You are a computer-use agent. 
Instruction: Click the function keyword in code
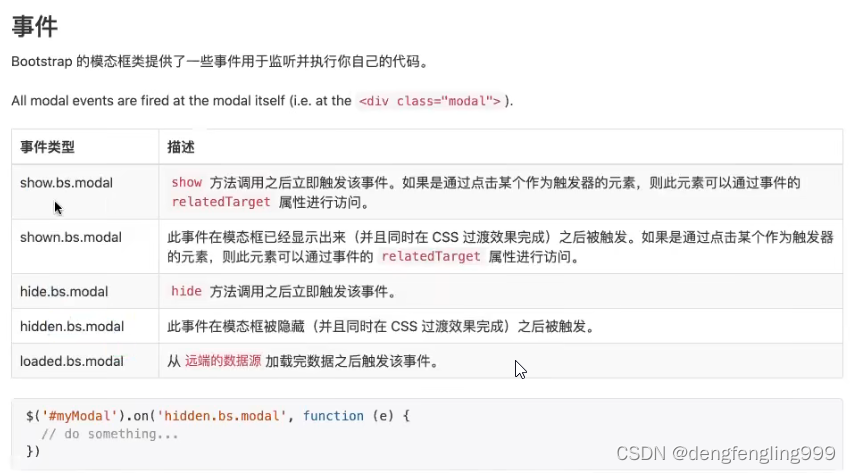(333, 416)
